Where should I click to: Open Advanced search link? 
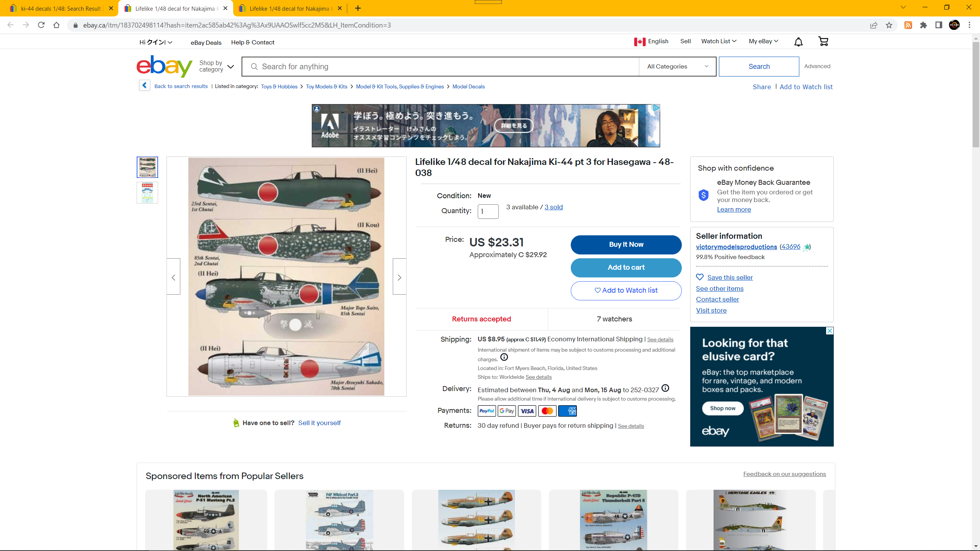coord(817,66)
